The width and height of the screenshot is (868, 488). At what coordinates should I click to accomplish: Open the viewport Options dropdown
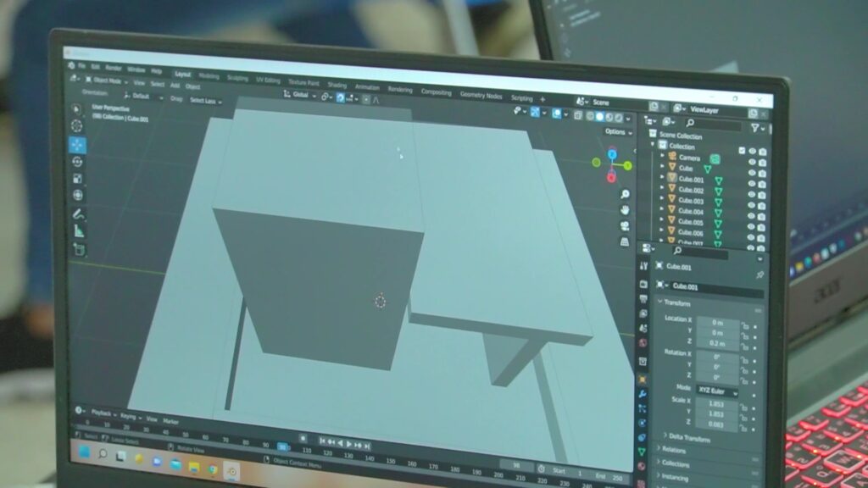pos(618,131)
